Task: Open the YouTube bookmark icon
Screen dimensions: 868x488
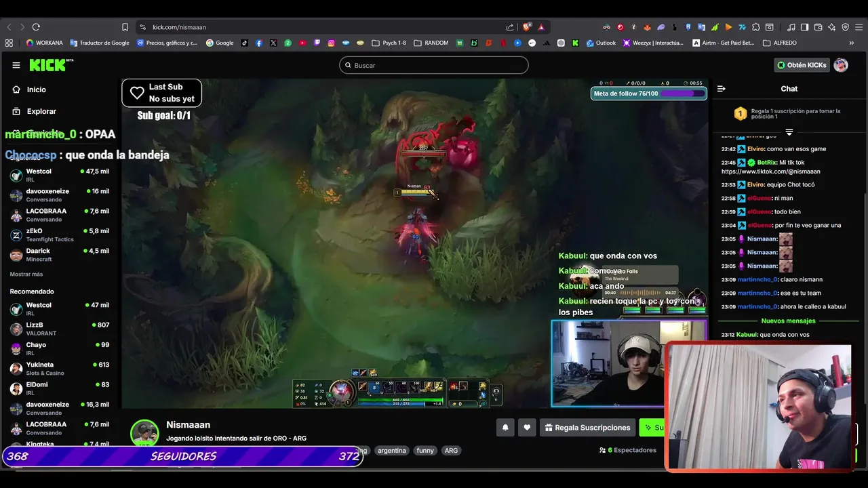Action: click(302, 43)
